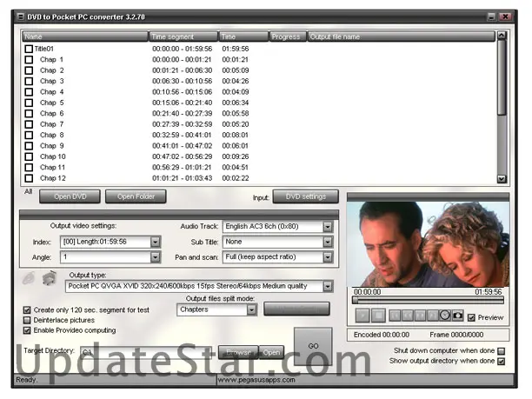This screenshot has width=532, height=399.
Task: Click the stop button under the preview
Action: point(378,316)
